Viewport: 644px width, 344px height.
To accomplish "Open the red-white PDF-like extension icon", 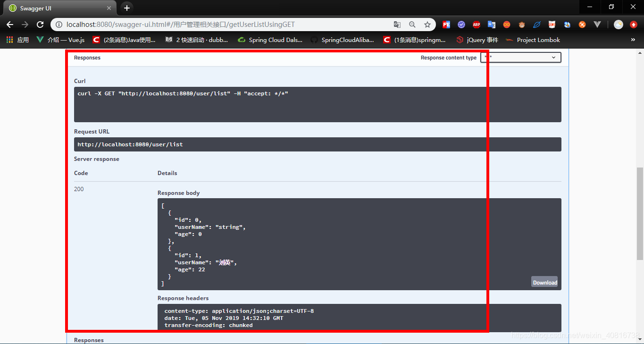I will coord(552,25).
